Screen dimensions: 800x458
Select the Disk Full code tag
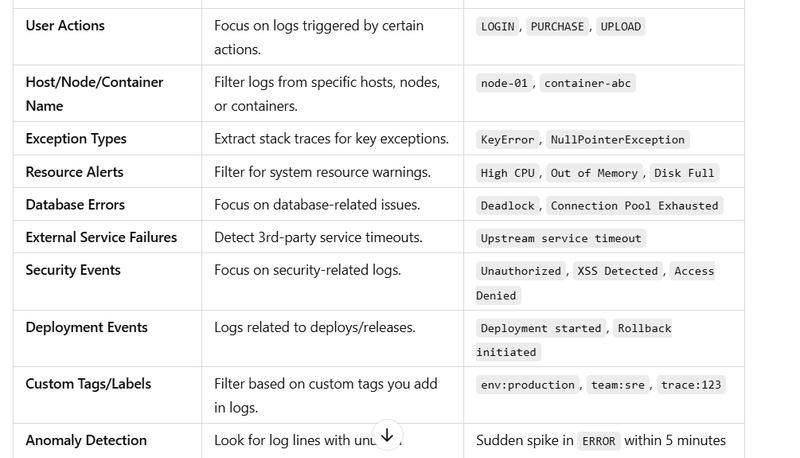pyautogui.click(x=684, y=173)
